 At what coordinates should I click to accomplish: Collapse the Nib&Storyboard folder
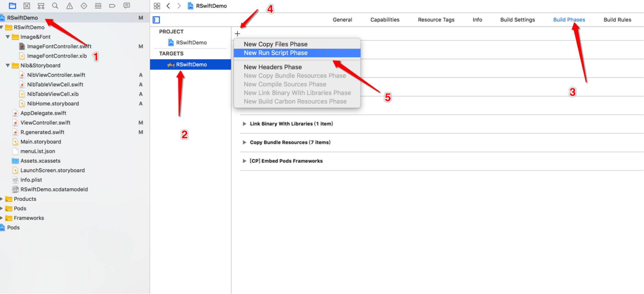(8, 65)
